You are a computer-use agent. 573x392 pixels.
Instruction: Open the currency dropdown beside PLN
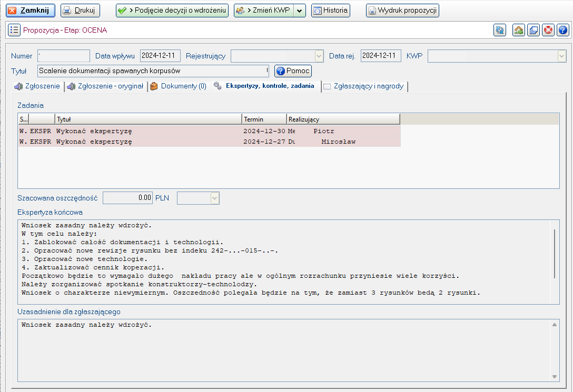click(215, 198)
